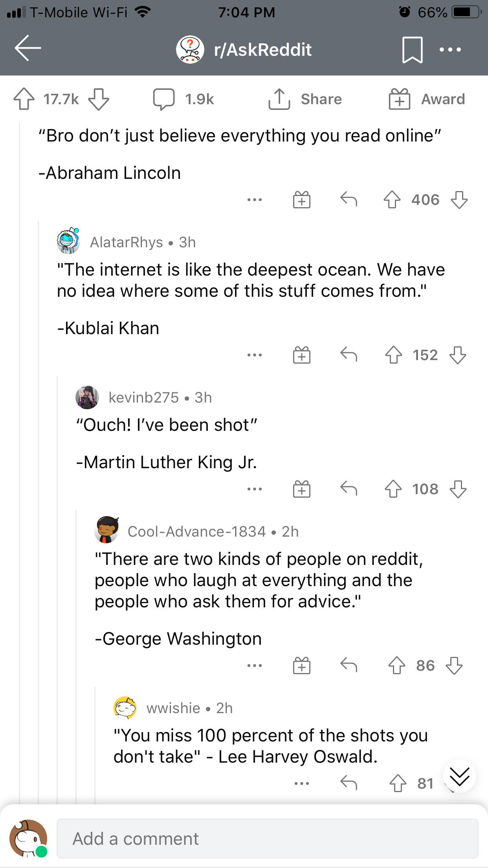Bookmark this AskReddit post
Viewport: 488px width, 868px height.
pos(412,50)
